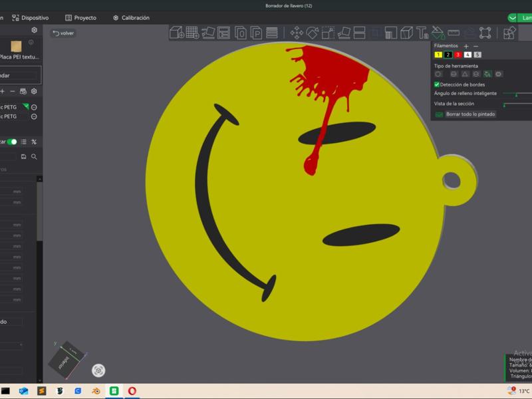Click the search magnifier in settings panel
The height and width of the screenshot is (399, 532).
pyautogui.click(x=34, y=157)
